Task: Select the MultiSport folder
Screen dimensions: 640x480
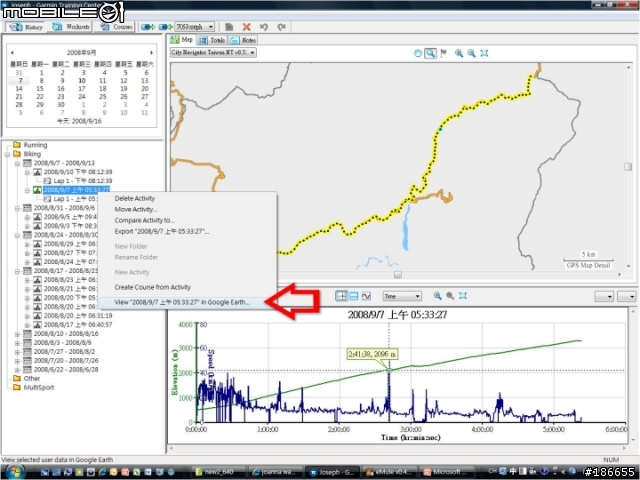Action: pyautogui.click(x=38, y=387)
